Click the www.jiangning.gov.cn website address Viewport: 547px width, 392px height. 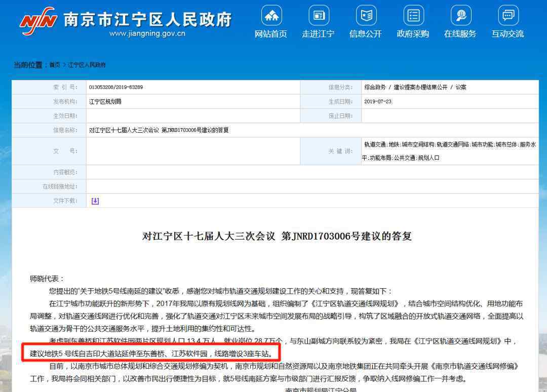[x=147, y=34]
